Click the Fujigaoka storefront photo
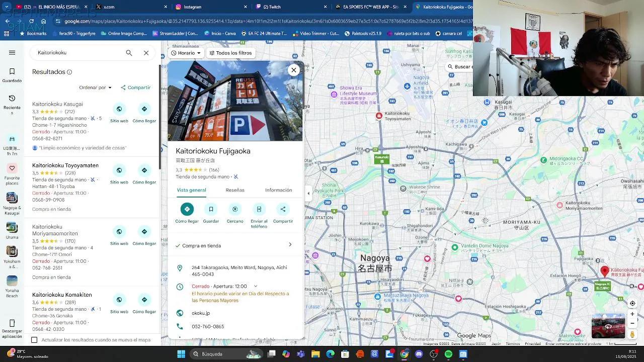This screenshot has height=362, width=644. pyautogui.click(x=235, y=101)
